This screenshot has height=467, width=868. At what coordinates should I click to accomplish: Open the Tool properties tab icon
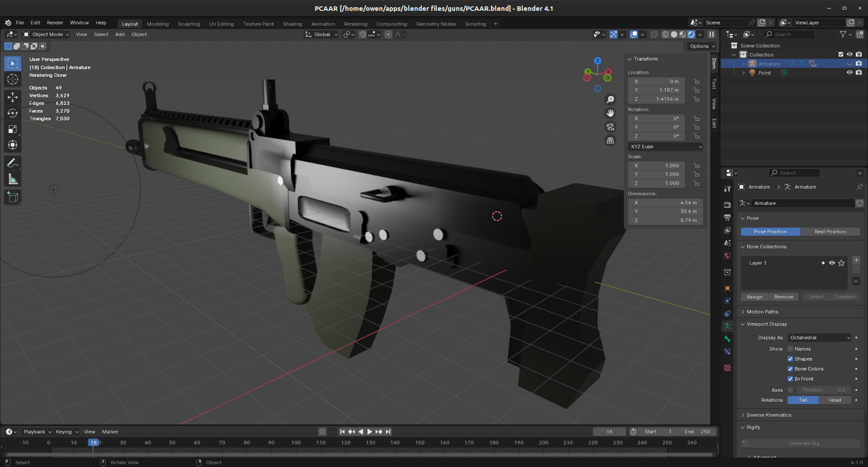pos(727,189)
